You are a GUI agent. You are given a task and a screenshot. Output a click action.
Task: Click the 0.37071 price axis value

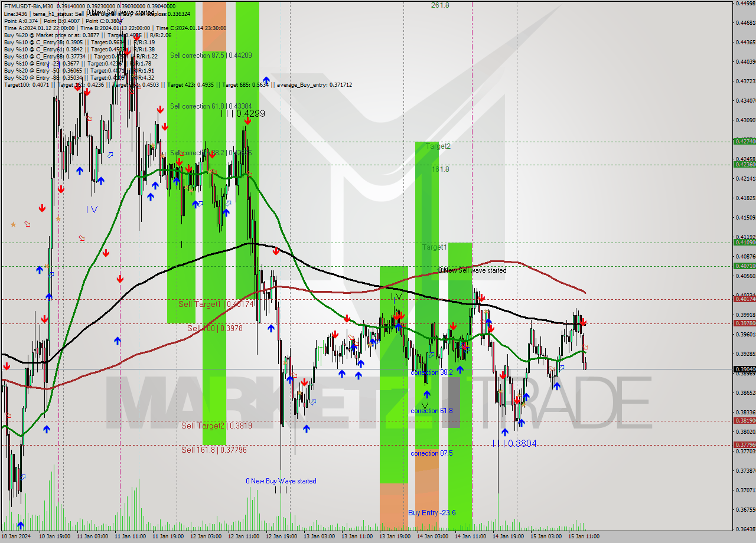tap(745, 490)
